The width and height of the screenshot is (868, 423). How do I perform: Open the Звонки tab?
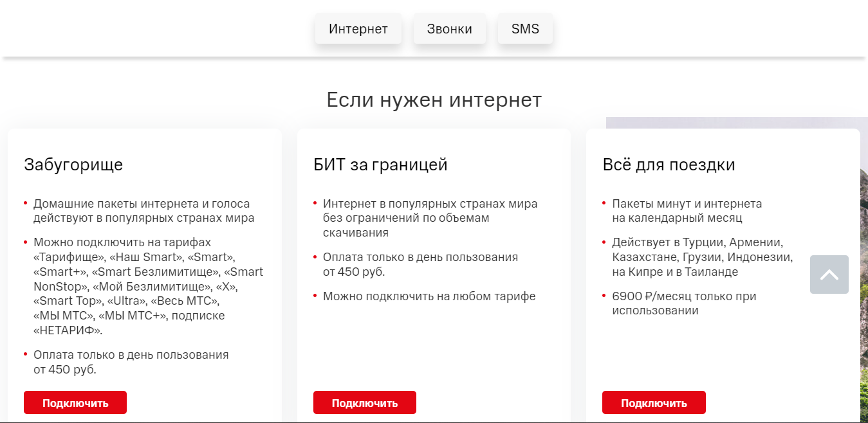click(449, 29)
